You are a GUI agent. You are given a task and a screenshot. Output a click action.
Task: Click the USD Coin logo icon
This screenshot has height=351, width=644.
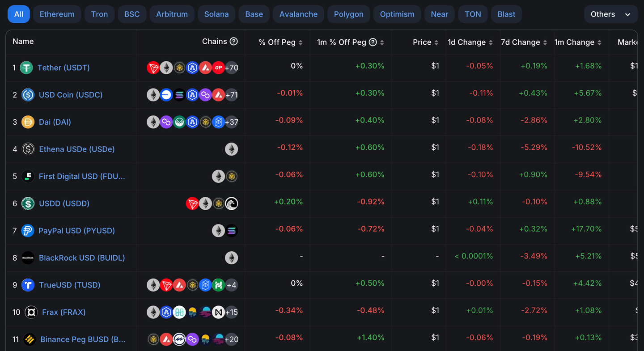click(28, 95)
